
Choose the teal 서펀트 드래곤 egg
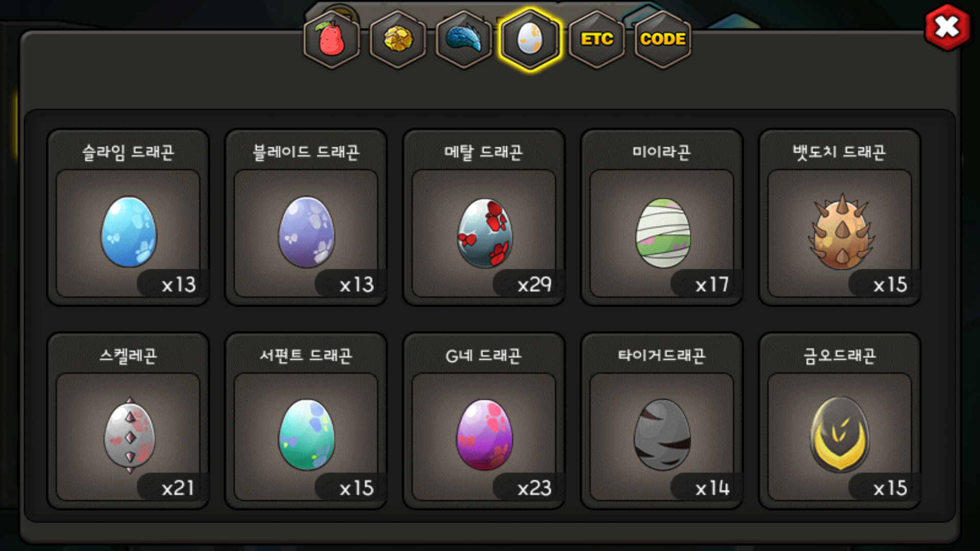pos(306,435)
